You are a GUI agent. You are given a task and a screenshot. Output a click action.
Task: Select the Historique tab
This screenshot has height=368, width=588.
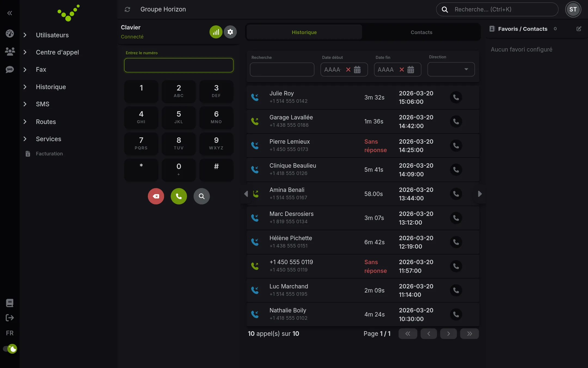(x=304, y=32)
